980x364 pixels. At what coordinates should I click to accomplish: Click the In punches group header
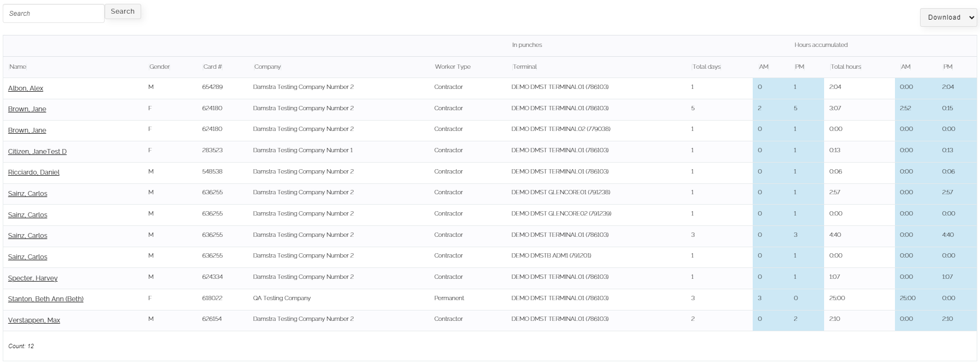(527, 45)
